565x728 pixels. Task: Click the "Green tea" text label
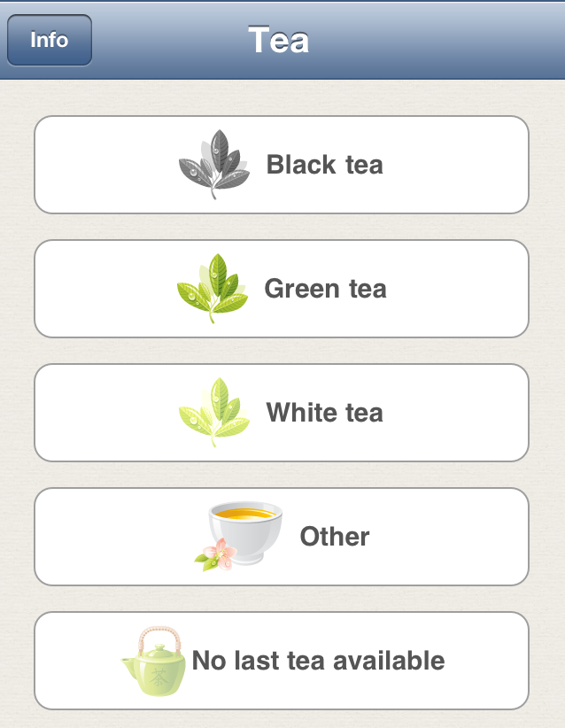point(325,289)
